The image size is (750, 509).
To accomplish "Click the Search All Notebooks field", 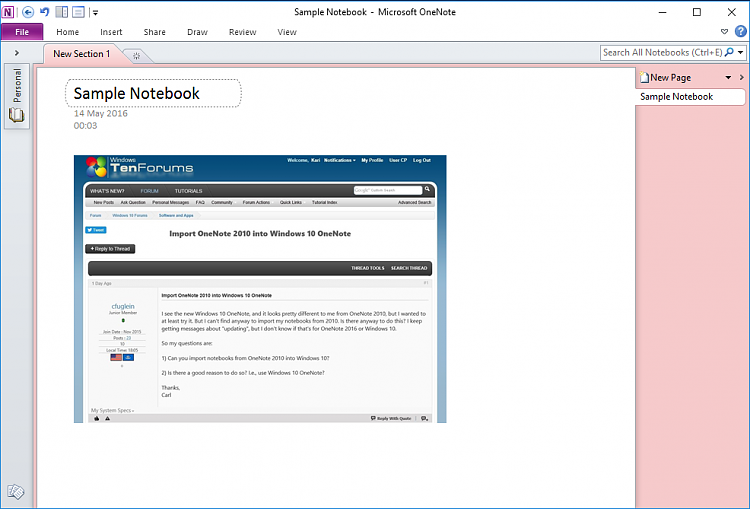I will (662, 53).
